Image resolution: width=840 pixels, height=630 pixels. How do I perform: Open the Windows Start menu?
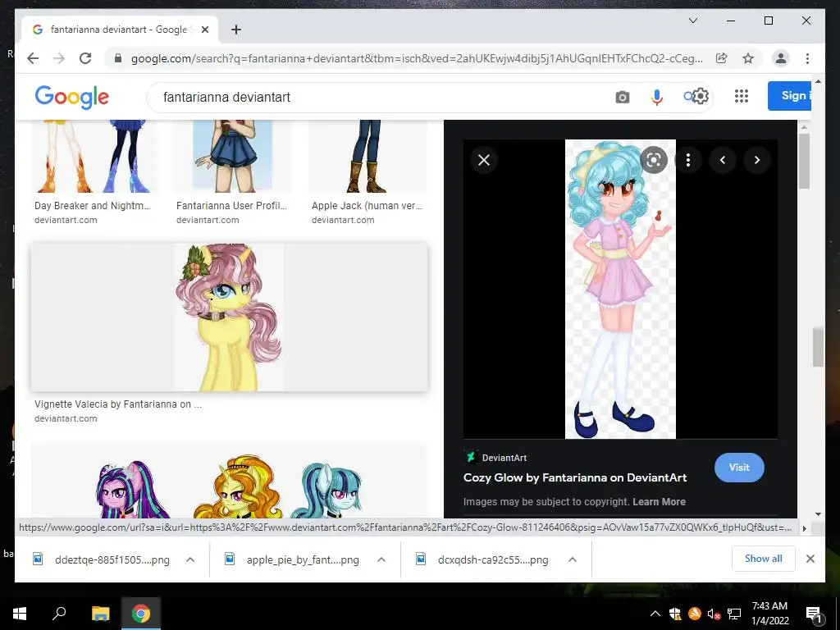[x=20, y=614]
